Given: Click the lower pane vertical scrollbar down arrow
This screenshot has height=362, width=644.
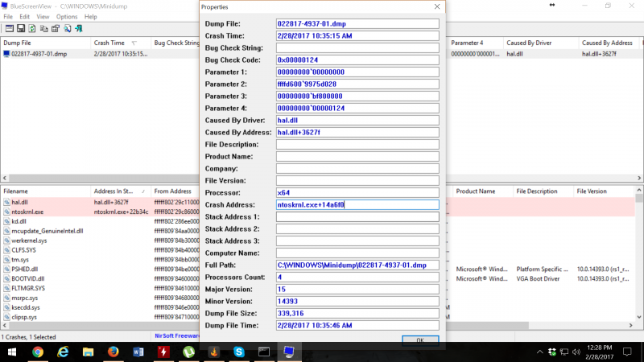Looking at the screenshot, I should click(638, 317).
